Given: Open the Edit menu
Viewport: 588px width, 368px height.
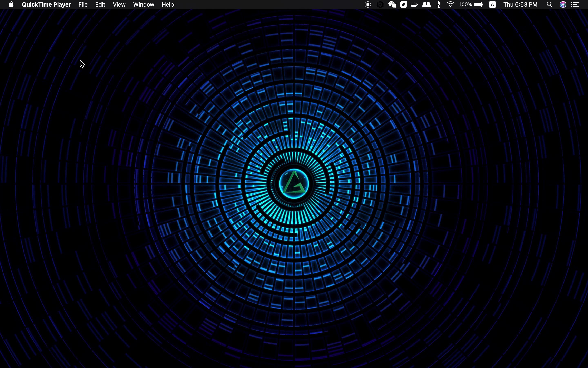Looking at the screenshot, I should (100, 4).
